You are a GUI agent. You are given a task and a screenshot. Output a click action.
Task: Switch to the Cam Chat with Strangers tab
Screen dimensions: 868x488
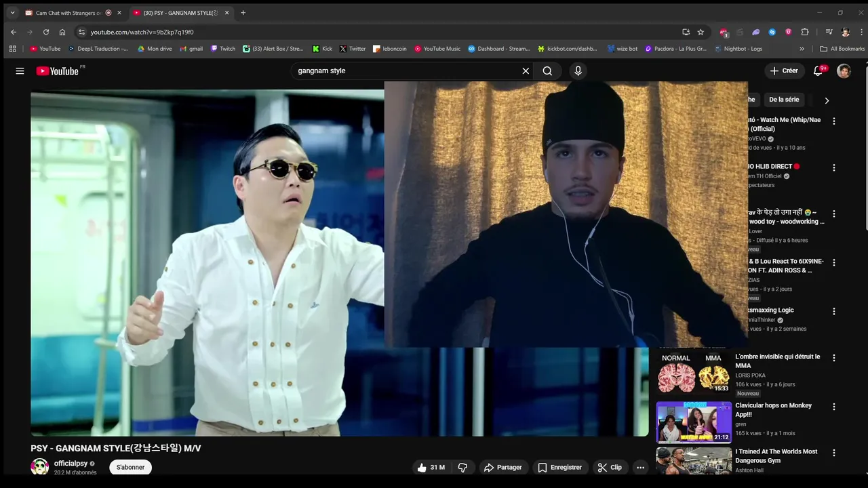pyautogui.click(x=68, y=13)
